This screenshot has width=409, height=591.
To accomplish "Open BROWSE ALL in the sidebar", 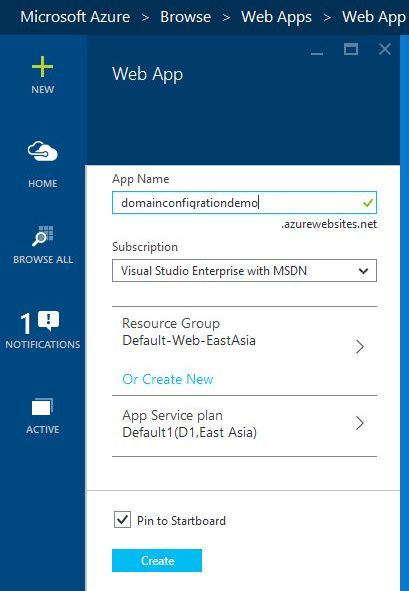I will (43, 245).
